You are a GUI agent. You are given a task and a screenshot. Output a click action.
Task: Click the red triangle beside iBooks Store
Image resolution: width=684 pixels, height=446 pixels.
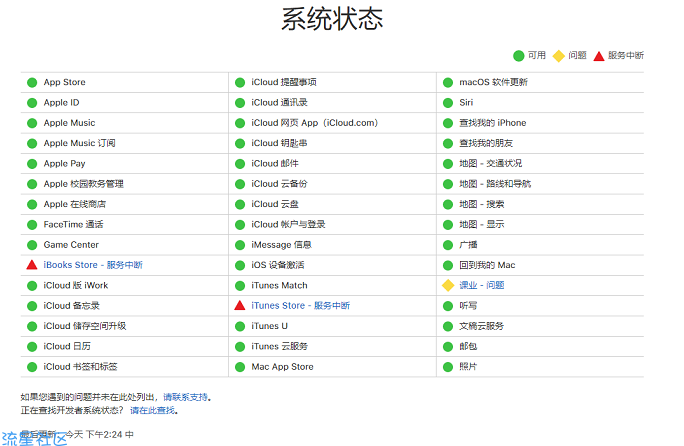(x=32, y=264)
